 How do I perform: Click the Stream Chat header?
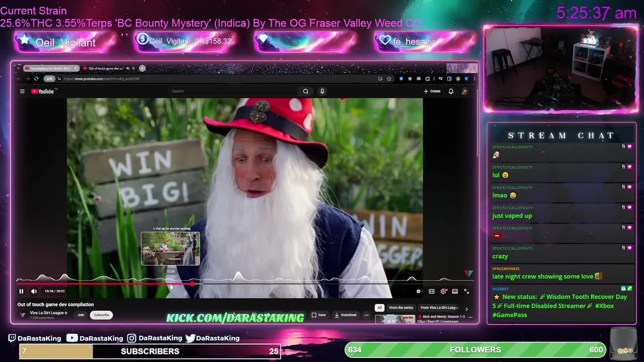[x=561, y=135]
